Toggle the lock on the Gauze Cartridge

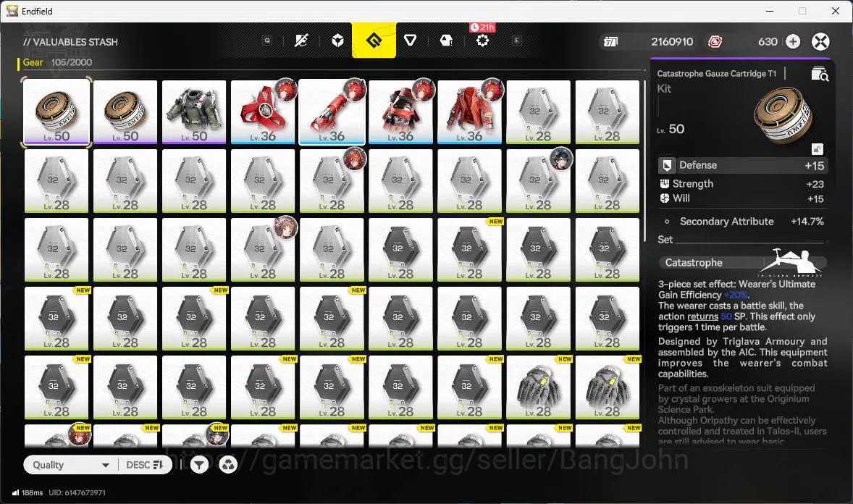pyautogui.click(x=817, y=149)
